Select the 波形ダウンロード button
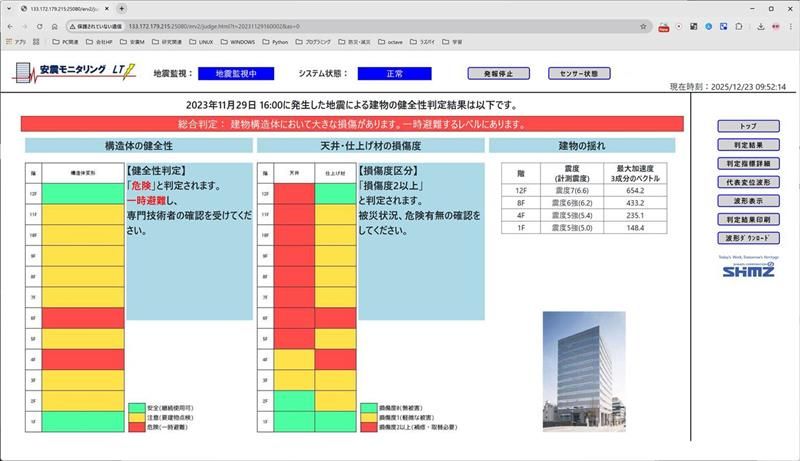Image resolution: width=800 pixels, height=461 pixels. (x=748, y=239)
